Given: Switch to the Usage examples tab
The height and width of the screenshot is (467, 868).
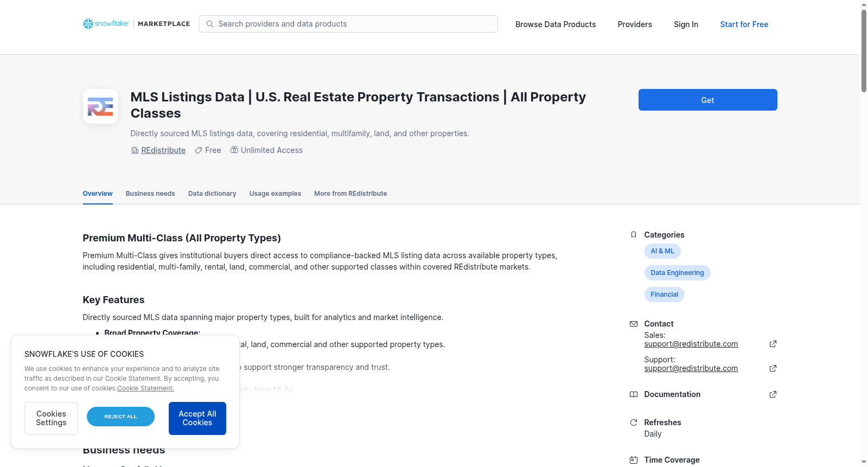Looking at the screenshot, I should pos(275,194).
